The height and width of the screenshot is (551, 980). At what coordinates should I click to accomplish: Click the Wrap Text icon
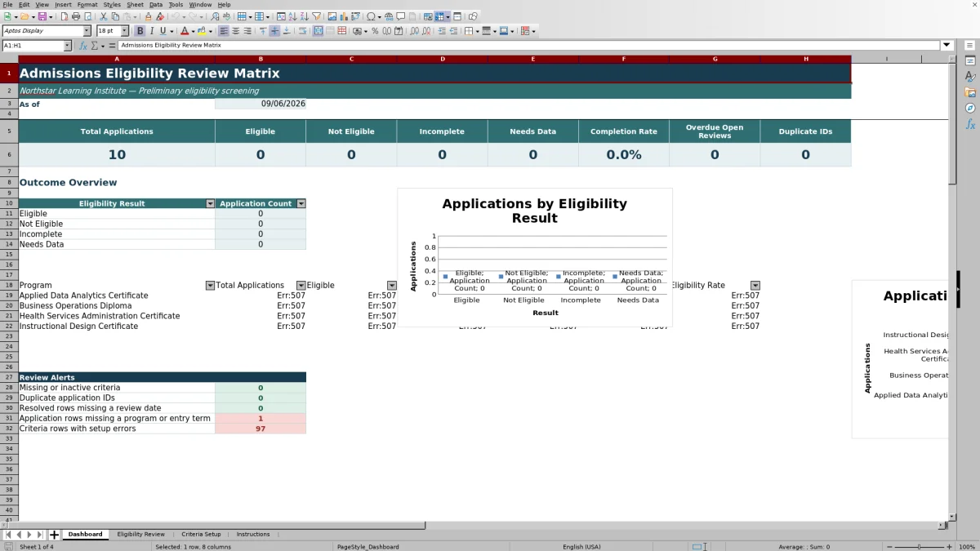click(x=302, y=31)
